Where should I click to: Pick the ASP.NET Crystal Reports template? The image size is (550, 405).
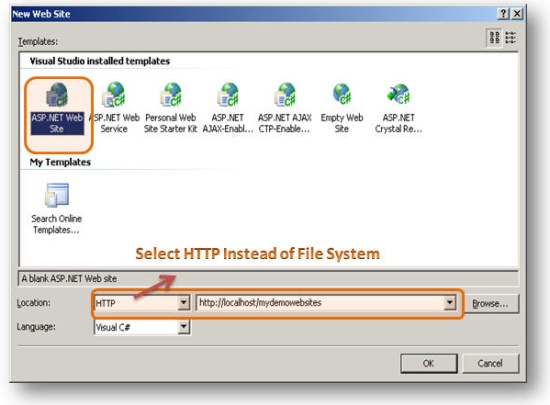tap(398, 108)
